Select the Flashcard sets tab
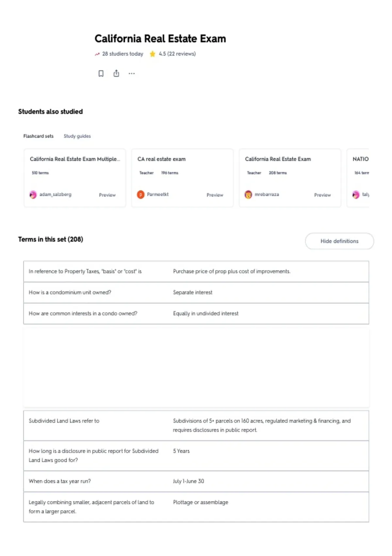The height and width of the screenshot is (556, 392). tap(38, 136)
